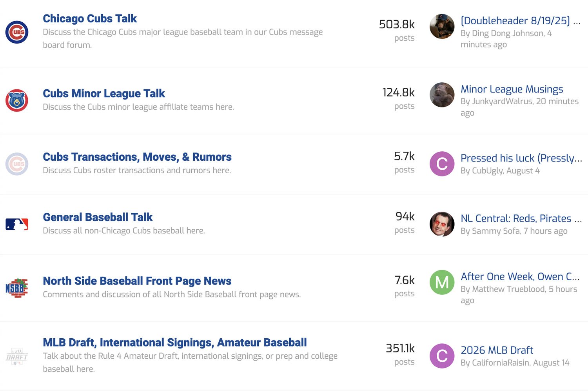The height and width of the screenshot is (392, 588).
Task: Click the NSBB brick wall icon
Action: point(17,288)
